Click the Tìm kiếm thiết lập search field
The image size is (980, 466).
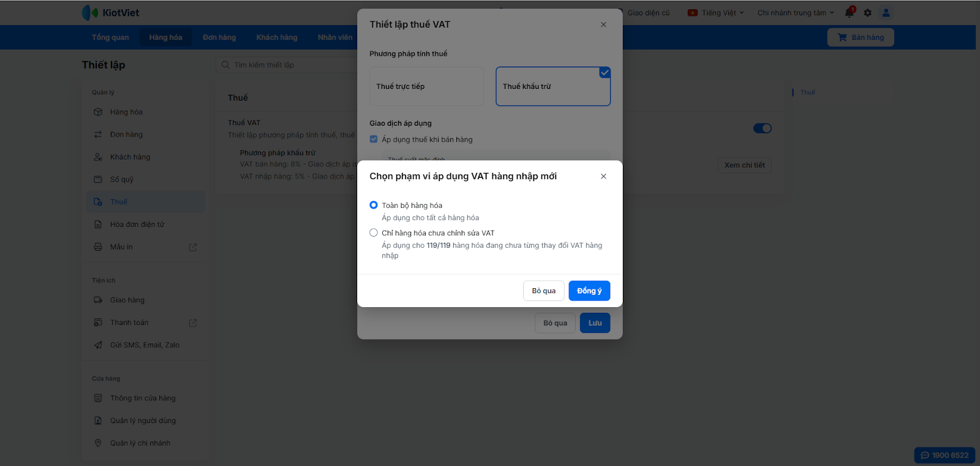288,65
